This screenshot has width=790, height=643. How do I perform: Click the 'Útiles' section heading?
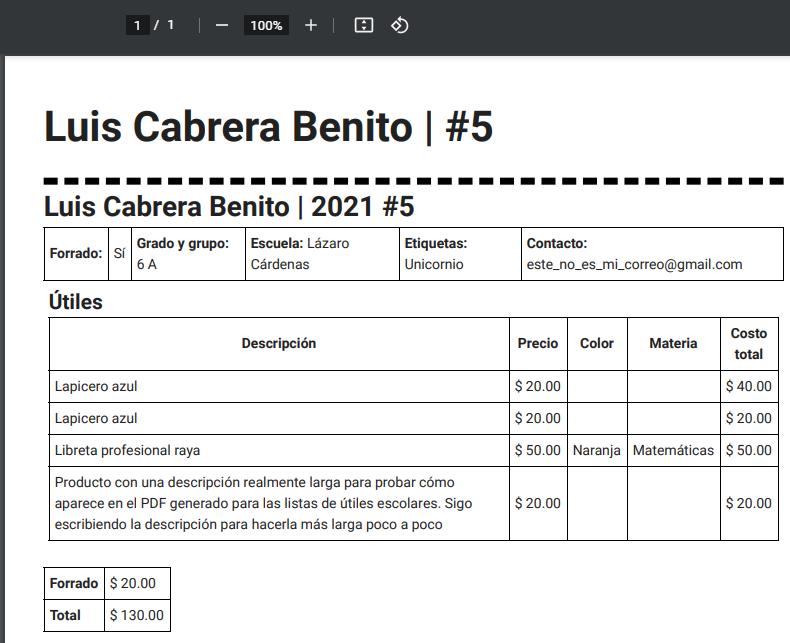point(76,302)
